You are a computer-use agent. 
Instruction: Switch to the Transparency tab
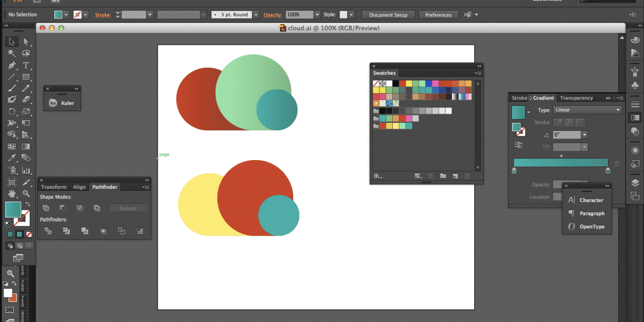tap(576, 98)
